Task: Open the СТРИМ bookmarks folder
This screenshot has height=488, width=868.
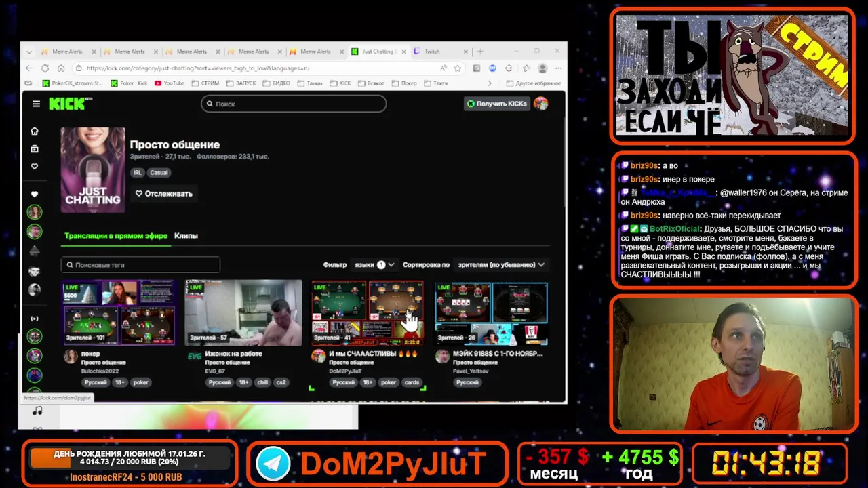Action: pyautogui.click(x=205, y=83)
